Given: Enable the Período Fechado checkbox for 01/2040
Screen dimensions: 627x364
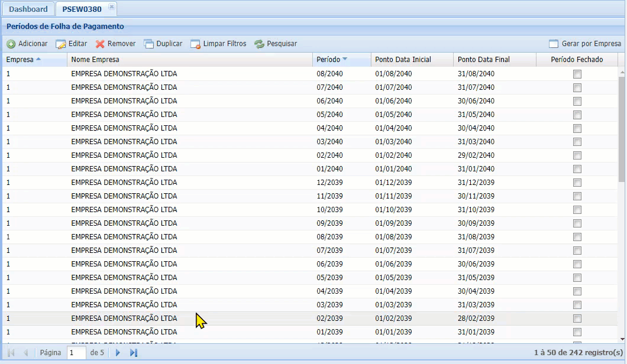Looking at the screenshot, I should click(577, 168).
